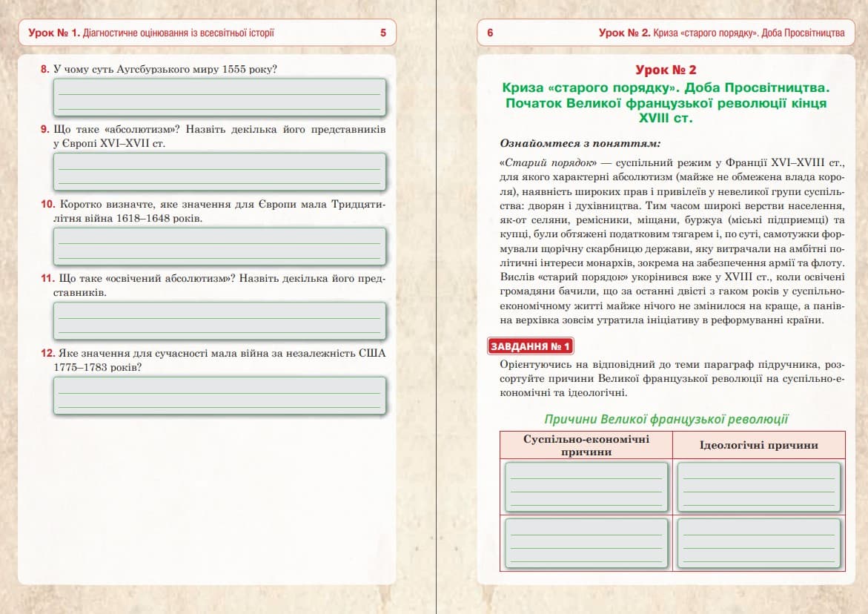The height and width of the screenshot is (614, 868).
Task: Click the Урок № 2 header bar text
Action: click(x=721, y=33)
